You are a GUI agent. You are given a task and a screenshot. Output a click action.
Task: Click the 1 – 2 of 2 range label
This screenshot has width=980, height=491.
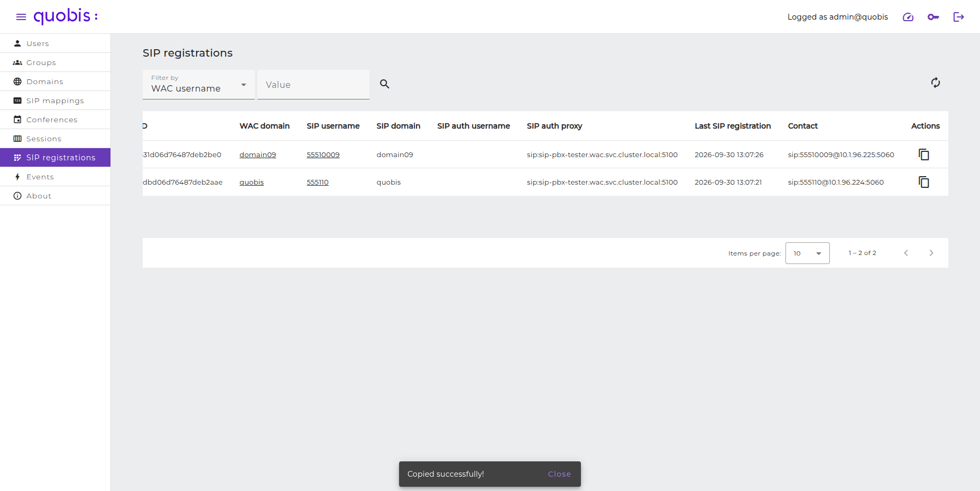pos(862,253)
